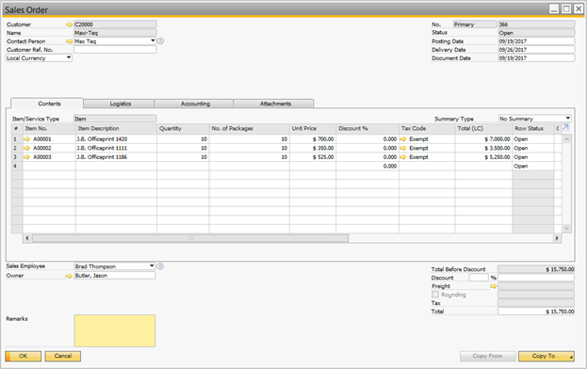Click the Owner field Butler, Jason
This screenshot has width=588, height=369.
[x=115, y=276]
